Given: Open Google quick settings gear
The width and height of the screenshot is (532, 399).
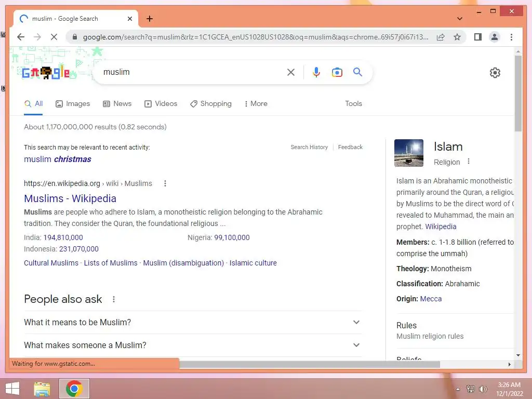Looking at the screenshot, I should [495, 73].
